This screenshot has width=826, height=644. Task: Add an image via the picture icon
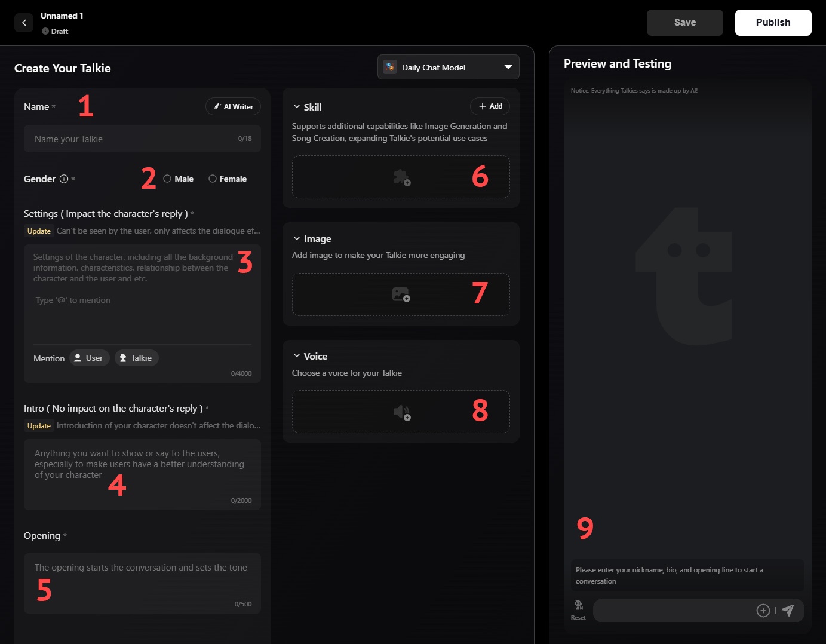pyautogui.click(x=401, y=295)
